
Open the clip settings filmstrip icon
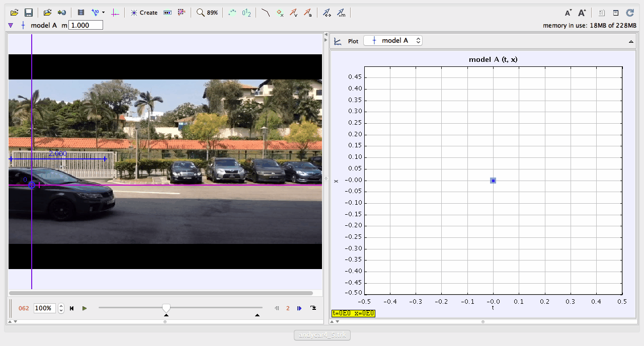tap(80, 13)
